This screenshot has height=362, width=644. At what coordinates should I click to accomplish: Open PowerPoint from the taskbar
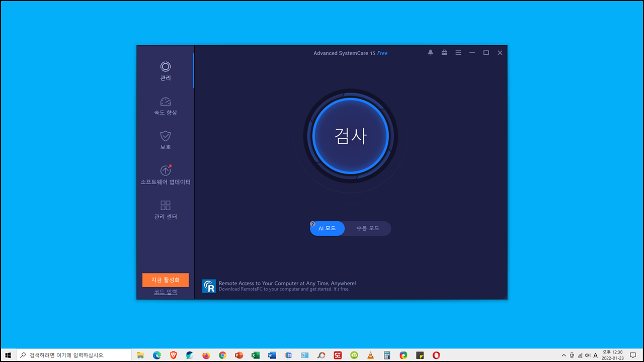(239, 355)
